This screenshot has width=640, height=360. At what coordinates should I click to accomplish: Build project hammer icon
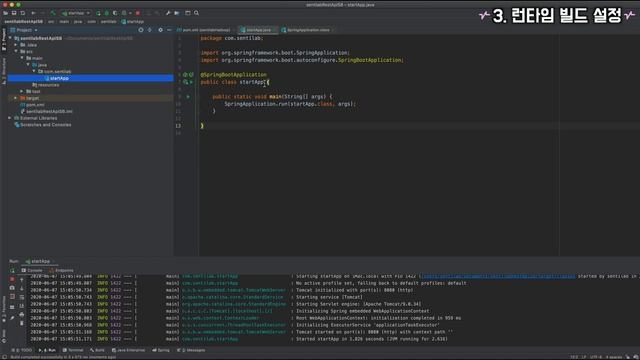pos(53,13)
